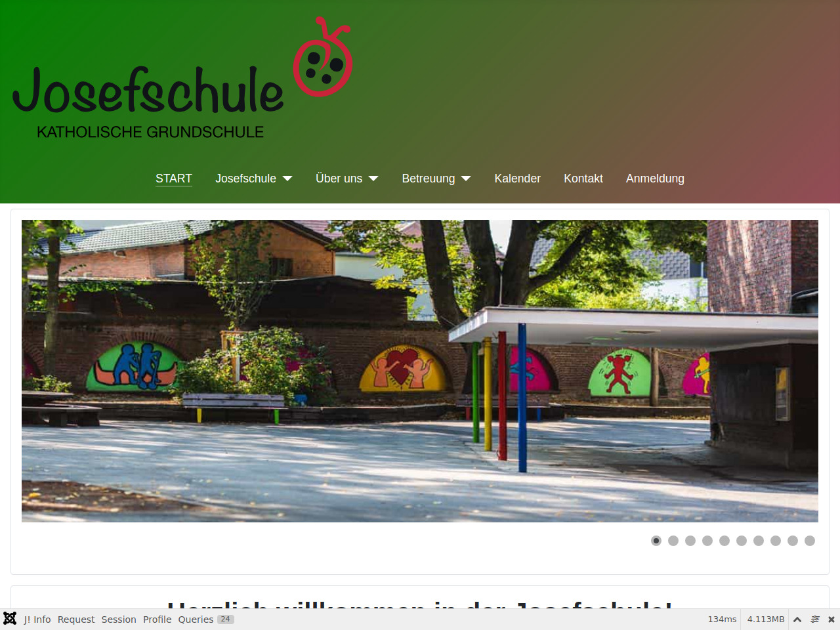Image resolution: width=840 pixels, height=630 pixels.
Task: Jump to the second slideshow dot
Action: tap(673, 541)
